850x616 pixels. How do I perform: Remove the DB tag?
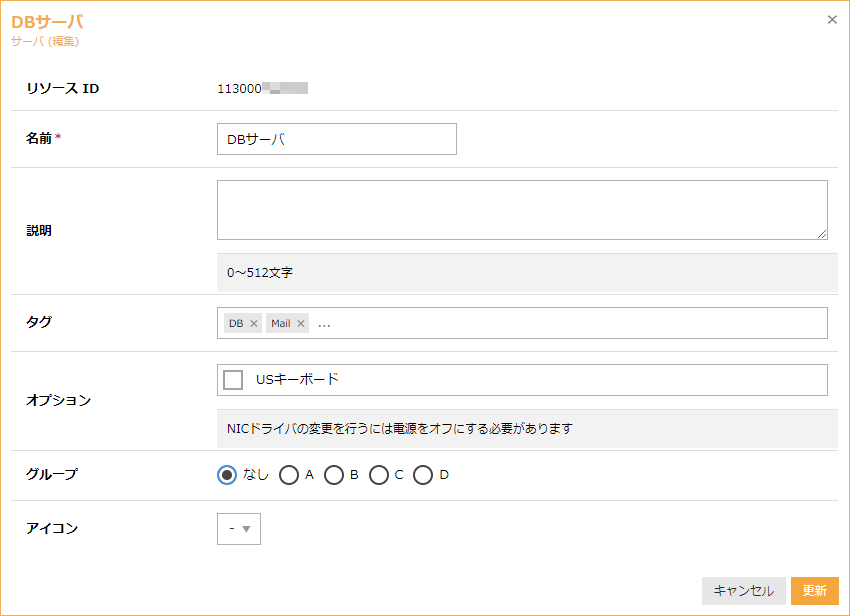click(254, 324)
